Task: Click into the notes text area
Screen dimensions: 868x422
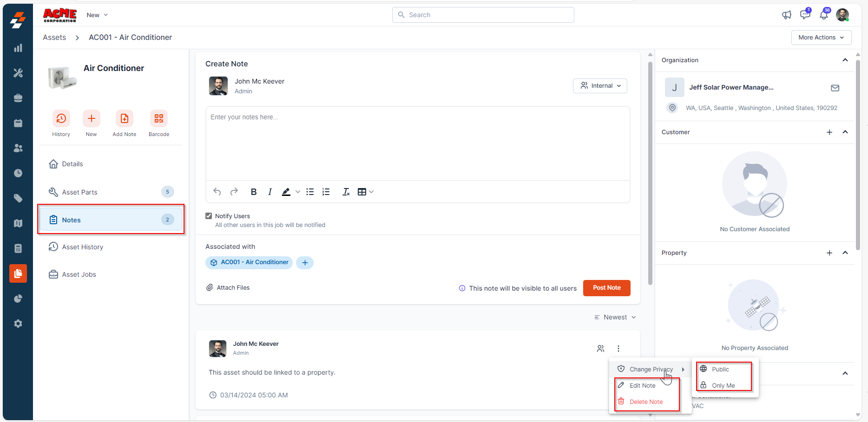Action: [x=418, y=143]
